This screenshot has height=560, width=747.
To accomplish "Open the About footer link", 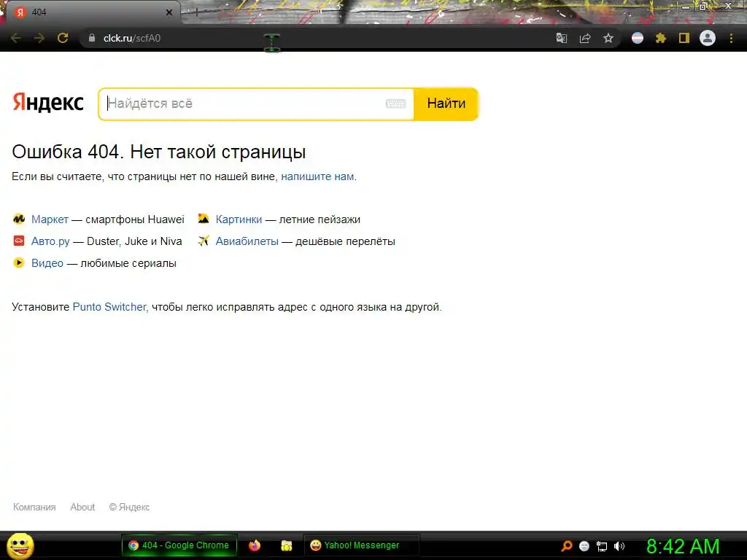I will (x=82, y=507).
